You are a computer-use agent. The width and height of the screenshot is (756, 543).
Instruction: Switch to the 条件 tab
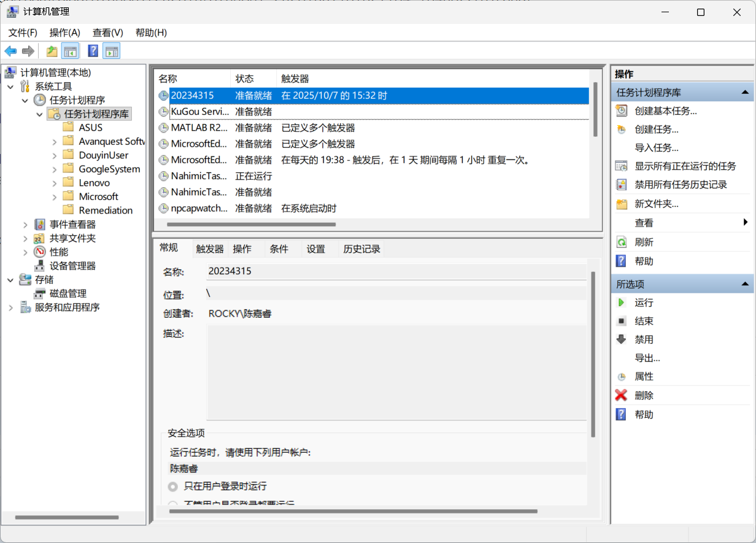[x=279, y=248]
